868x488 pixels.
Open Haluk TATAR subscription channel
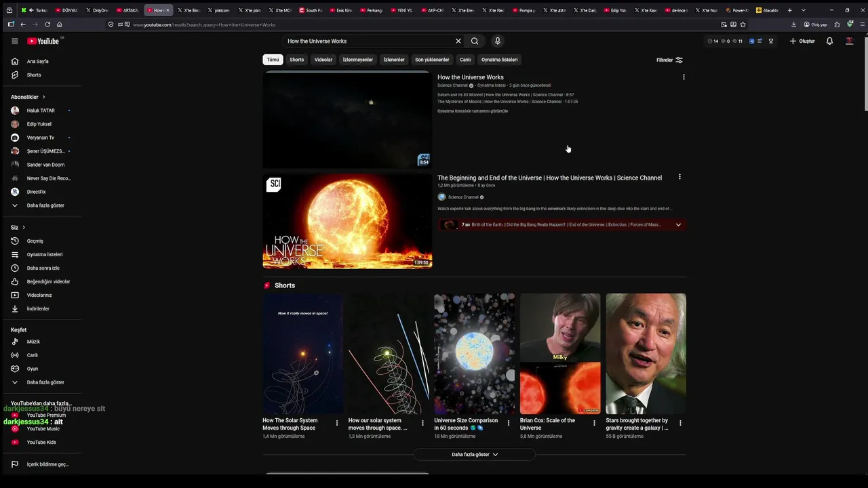(x=42, y=110)
